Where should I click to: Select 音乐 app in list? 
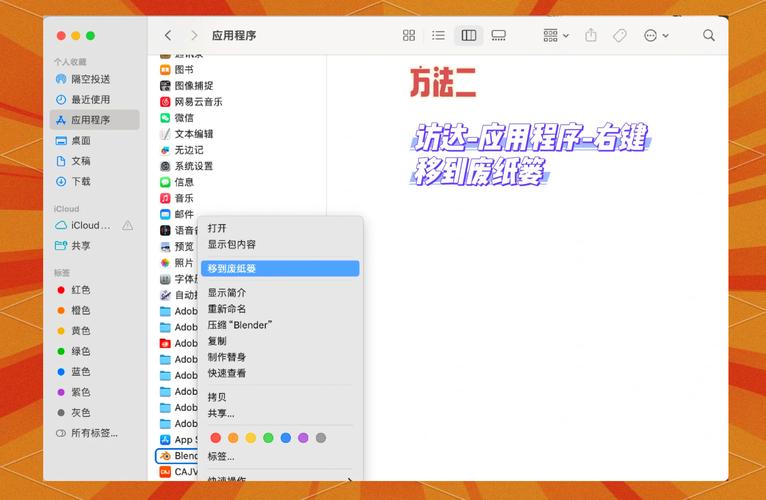click(177, 198)
